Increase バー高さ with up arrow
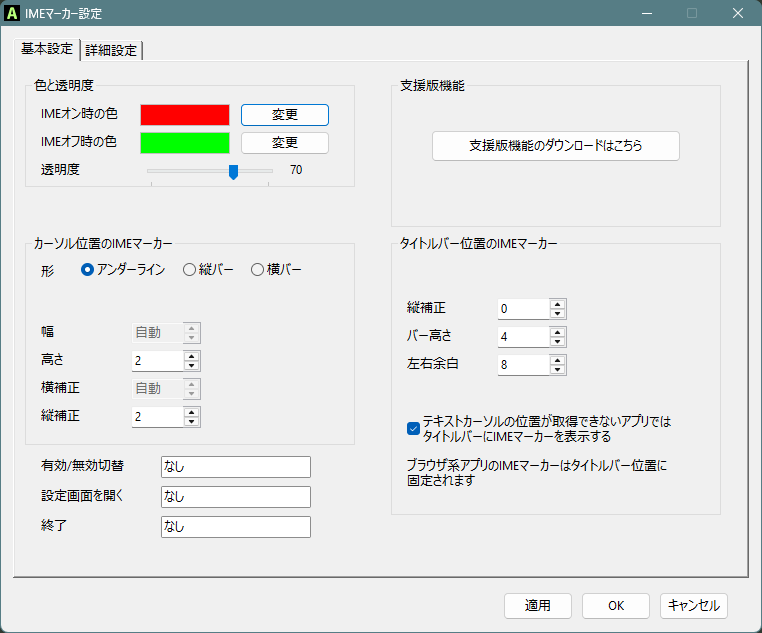This screenshot has height=633, width=762. [x=557, y=332]
